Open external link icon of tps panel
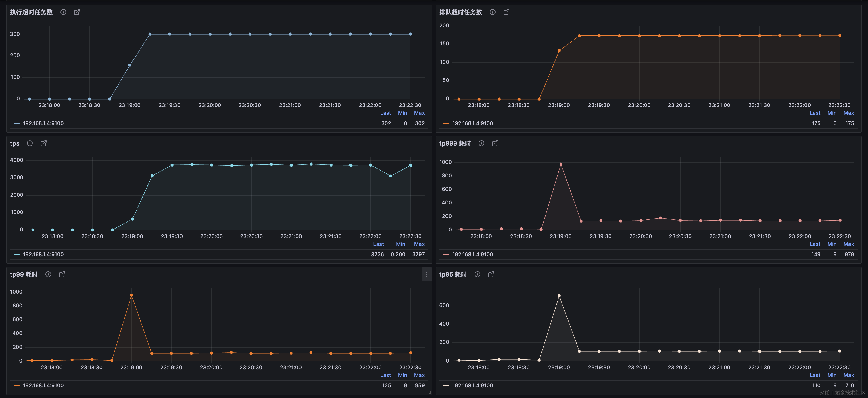The image size is (868, 398). point(43,143)
